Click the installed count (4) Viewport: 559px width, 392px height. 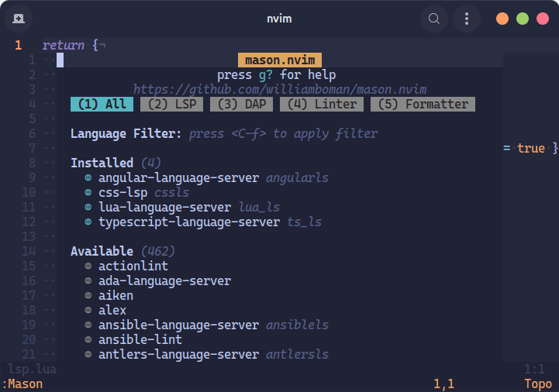click(151, 163)
